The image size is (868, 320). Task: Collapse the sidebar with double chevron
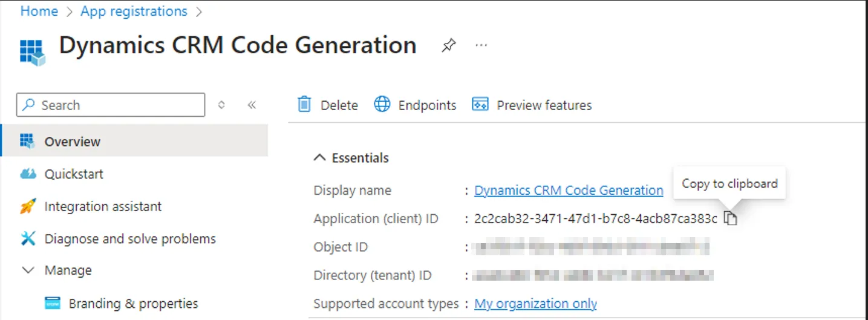(x=252, y=105)
